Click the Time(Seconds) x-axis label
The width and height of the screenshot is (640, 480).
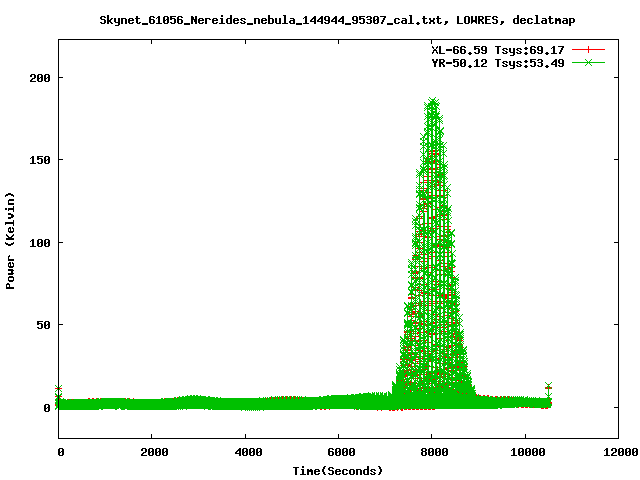point(337,470)
